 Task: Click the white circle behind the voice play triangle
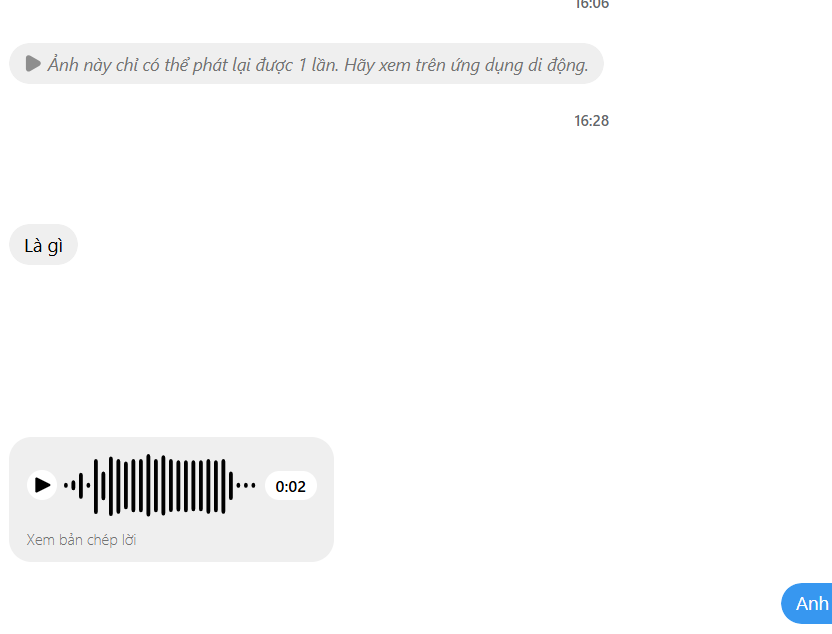tap(42, 485)
